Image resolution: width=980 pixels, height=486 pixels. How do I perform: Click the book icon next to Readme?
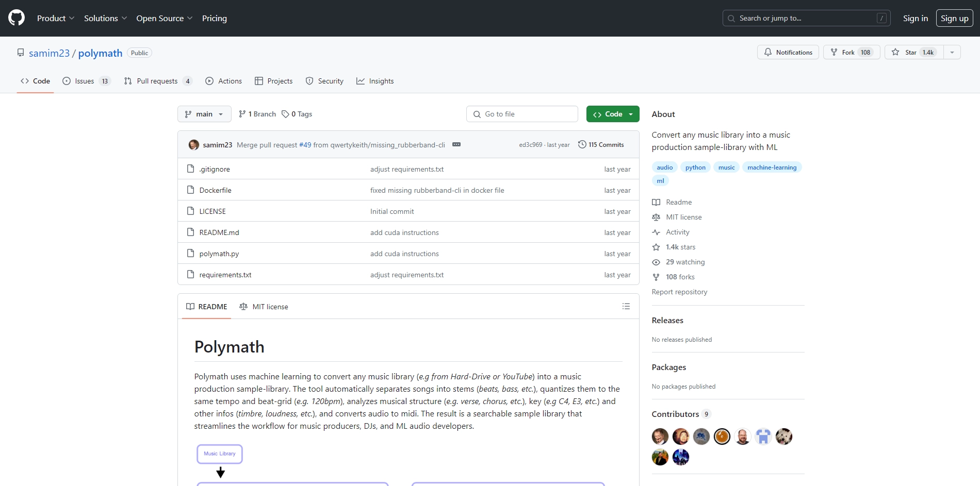click(x=656, y=203)
